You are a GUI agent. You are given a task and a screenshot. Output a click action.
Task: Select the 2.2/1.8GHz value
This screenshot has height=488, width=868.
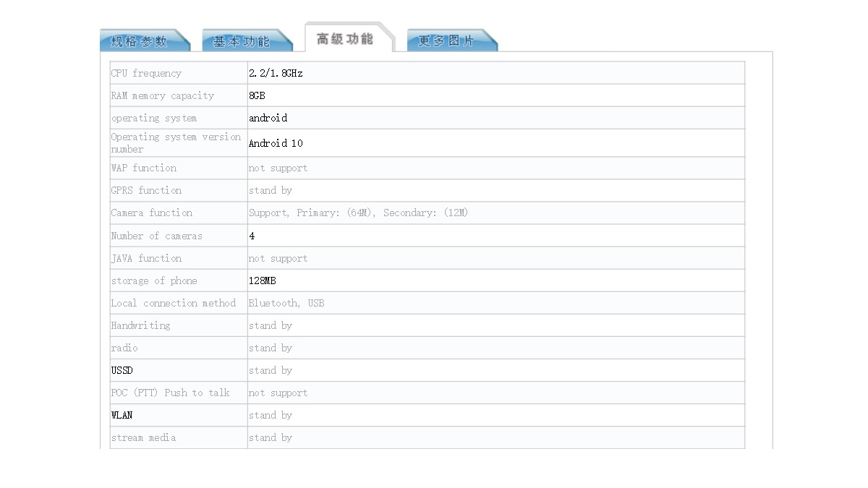[x=276, y=73]
